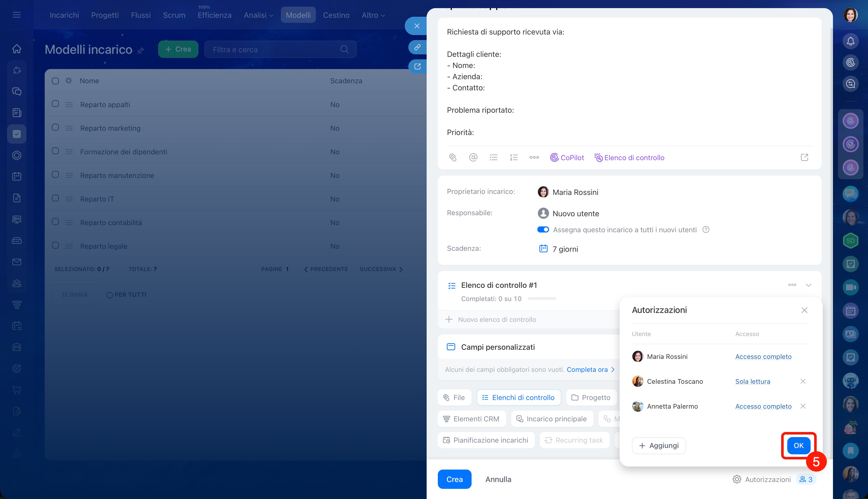Click the notifications bell icon

[850, 41]
